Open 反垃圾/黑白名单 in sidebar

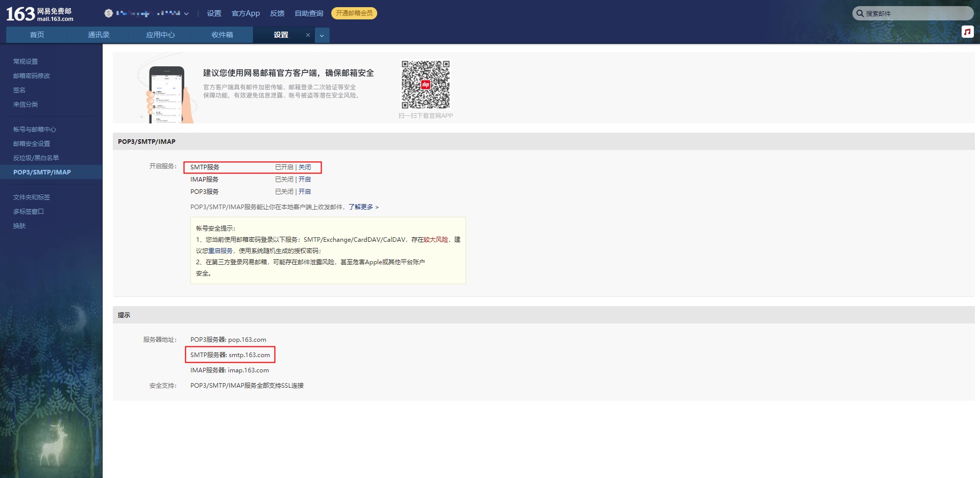coord(36,158)
